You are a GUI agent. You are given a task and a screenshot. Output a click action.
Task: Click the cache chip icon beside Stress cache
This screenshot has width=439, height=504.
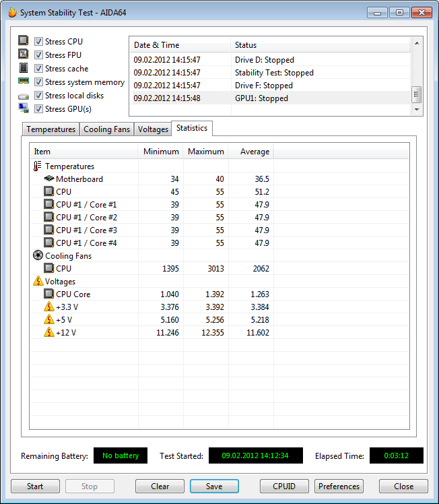point(23,68)
